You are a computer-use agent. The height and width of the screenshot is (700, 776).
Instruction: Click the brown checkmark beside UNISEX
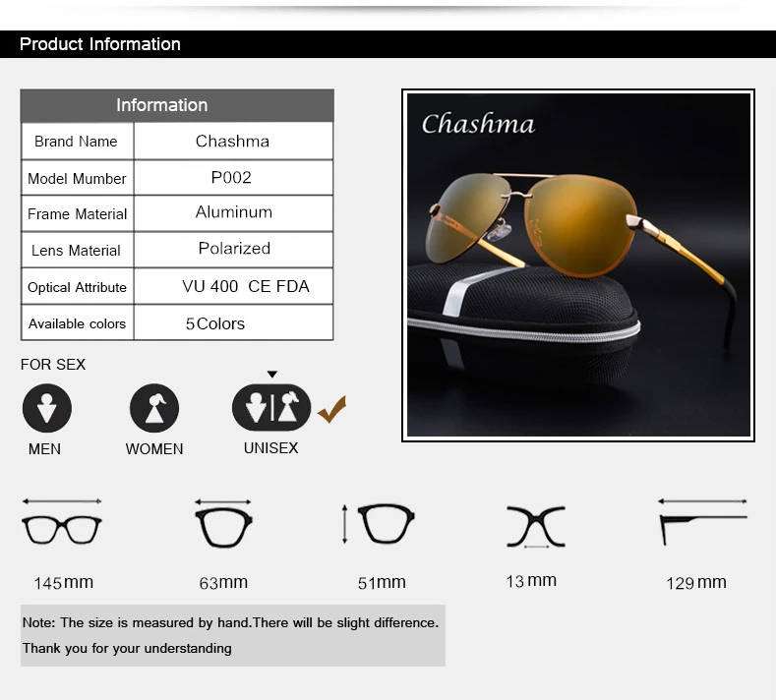(x=331, y=409)
